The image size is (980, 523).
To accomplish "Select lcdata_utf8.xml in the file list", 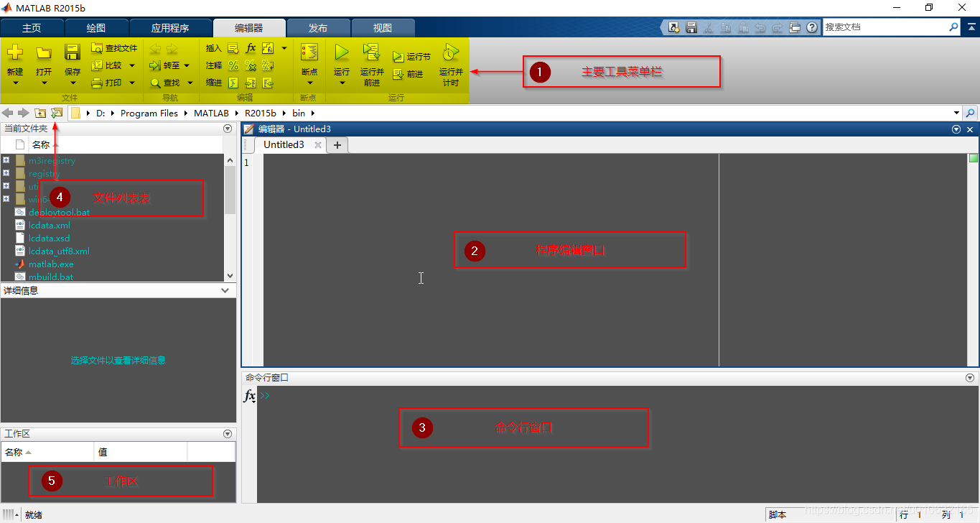I will tap(59, 251).
